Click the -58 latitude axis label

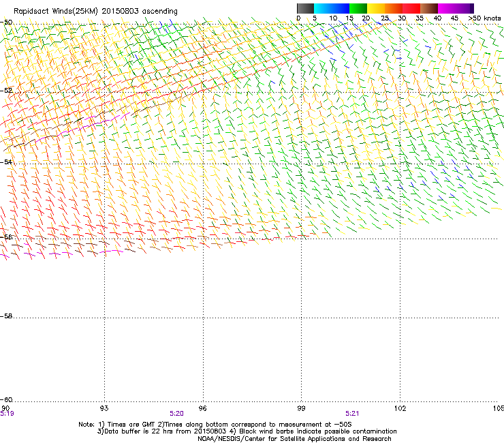pos(6,316)
